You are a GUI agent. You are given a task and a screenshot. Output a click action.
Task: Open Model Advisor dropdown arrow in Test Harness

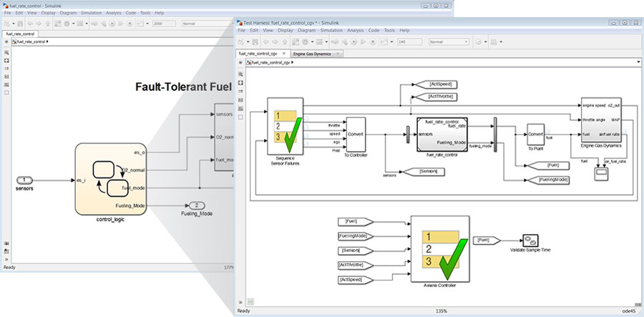[485, 42]
